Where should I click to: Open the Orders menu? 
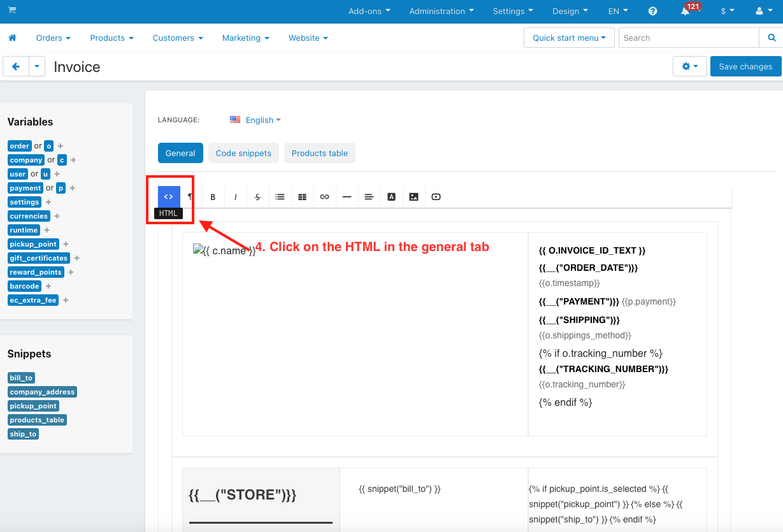tap(54, 38)
